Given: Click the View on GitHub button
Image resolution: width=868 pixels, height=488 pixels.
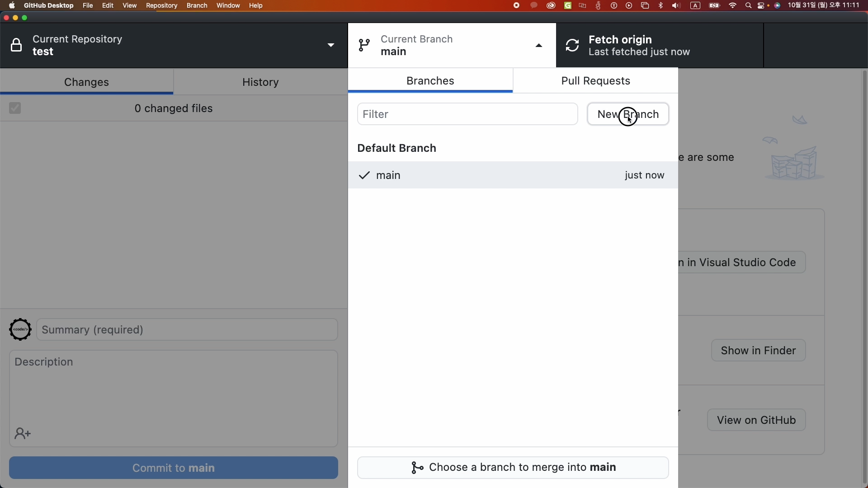Looking at the screenshot, I should pos(756,420).
